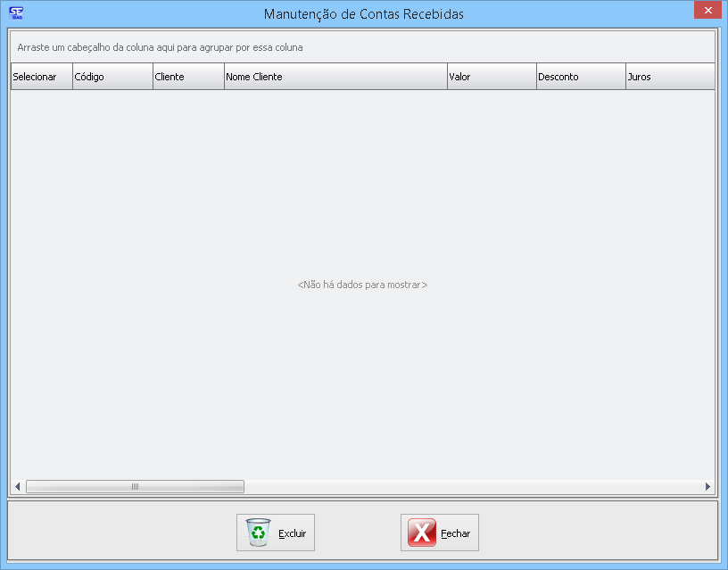728x570 pixels.
Task: Click the Valor column header
Action: pos(491,77)
